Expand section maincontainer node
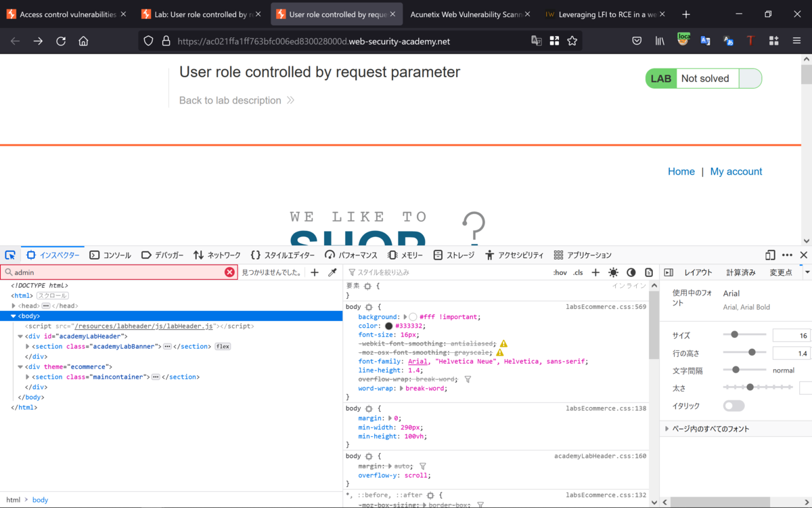Viewport: 812px width, 508px height. (x=27, y=377)
